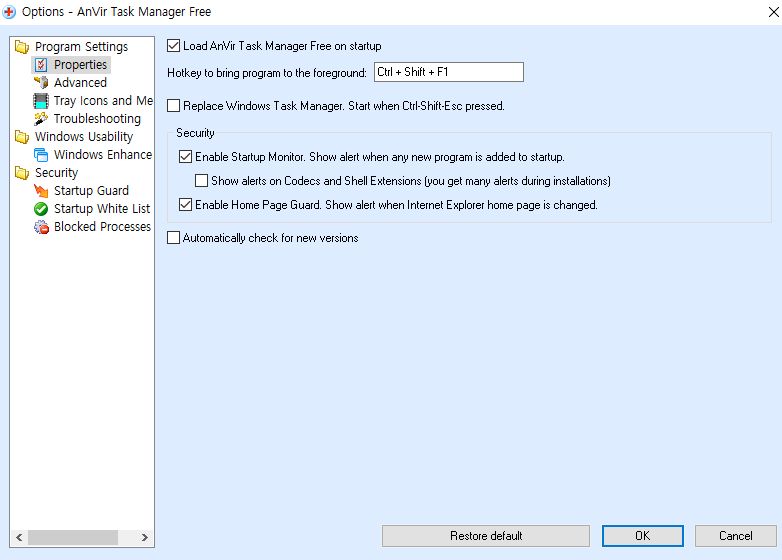Click the Restore default button
782x560 pixels.
pos(486,536)
